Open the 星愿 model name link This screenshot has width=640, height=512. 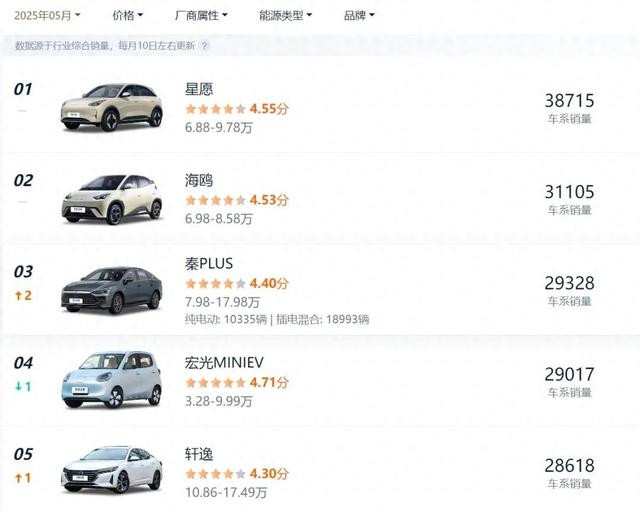pyautogui.click(x=199, y=89)
